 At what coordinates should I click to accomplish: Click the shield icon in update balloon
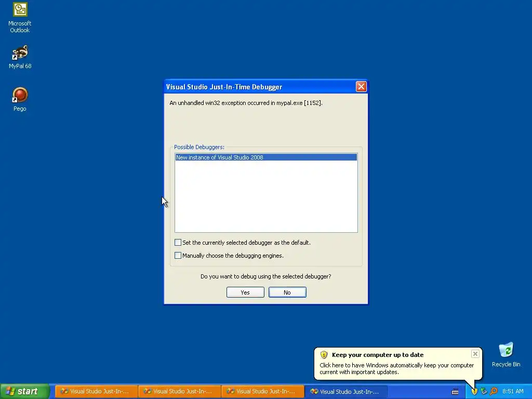coord(324,355)
